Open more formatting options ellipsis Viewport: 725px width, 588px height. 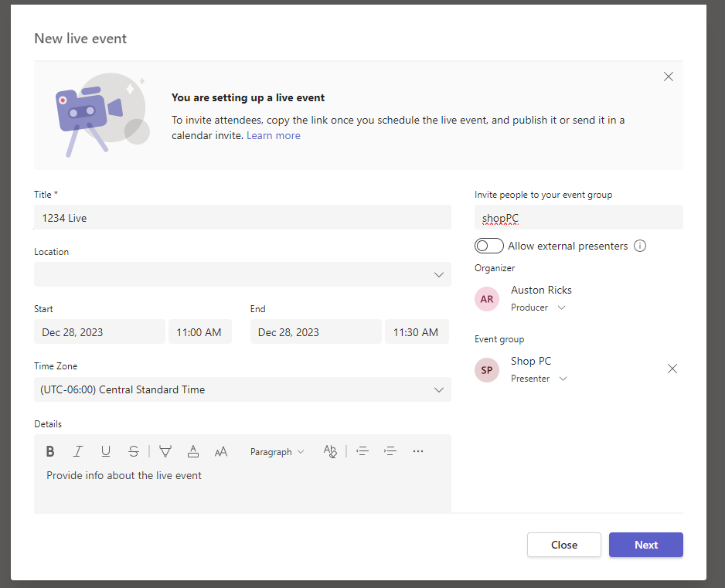pyautogui.click(x=418, y=451)
